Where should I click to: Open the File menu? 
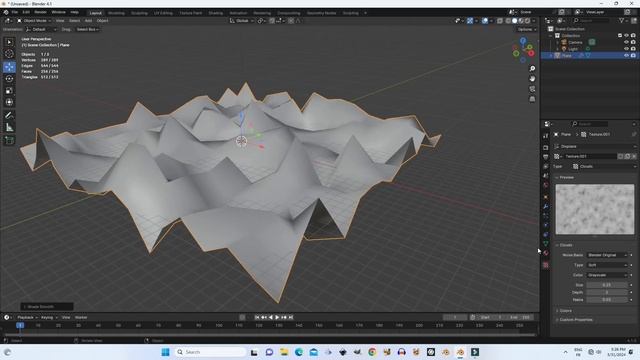pyautogui.click(x=15, y=12)
